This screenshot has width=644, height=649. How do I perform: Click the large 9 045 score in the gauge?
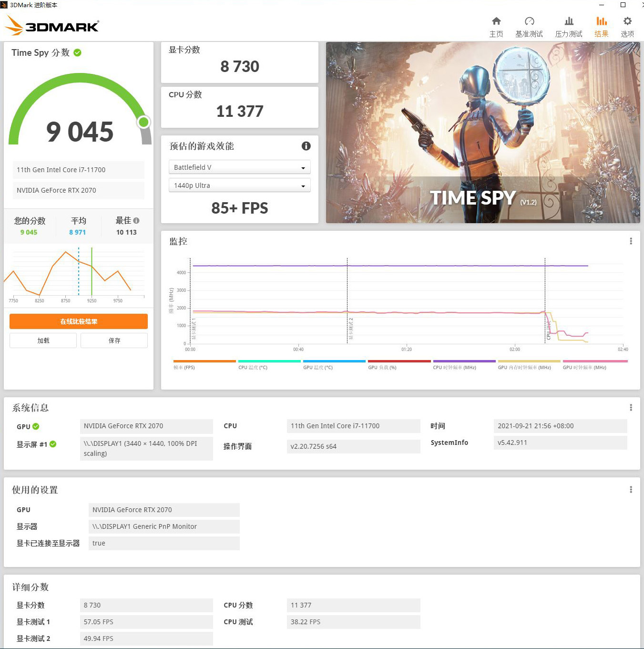80,132
